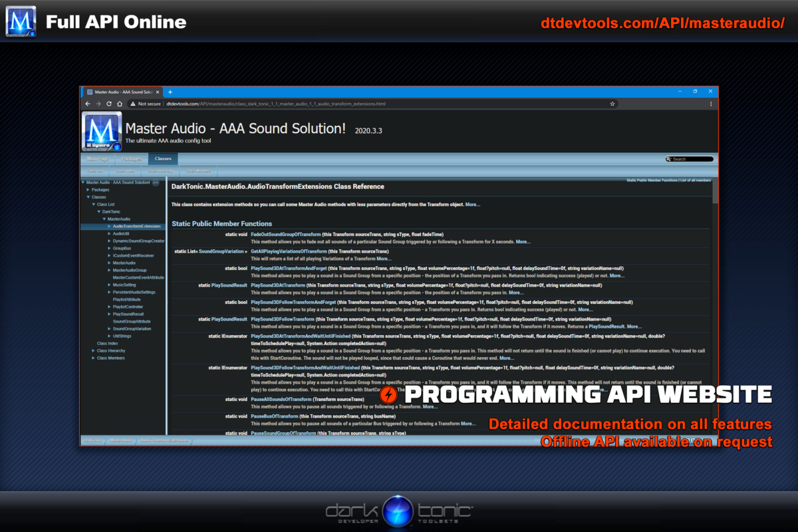Screen dimensions: 798x532
Task: Expand the GroupBus tree item
Action: 109,248
